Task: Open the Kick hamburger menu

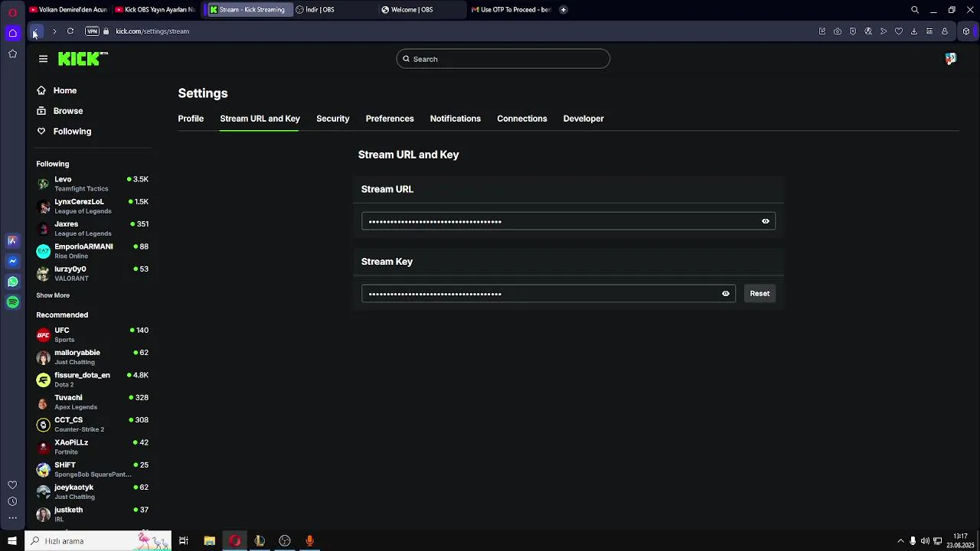Action: [43, 59]
